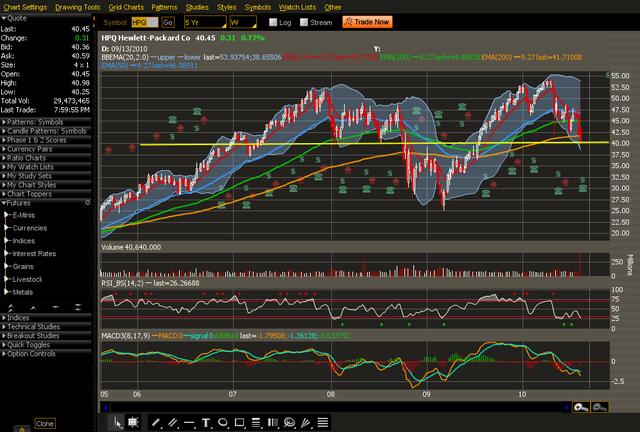Click the gold icon tab at sidebar bottom

tap(22, 429)
